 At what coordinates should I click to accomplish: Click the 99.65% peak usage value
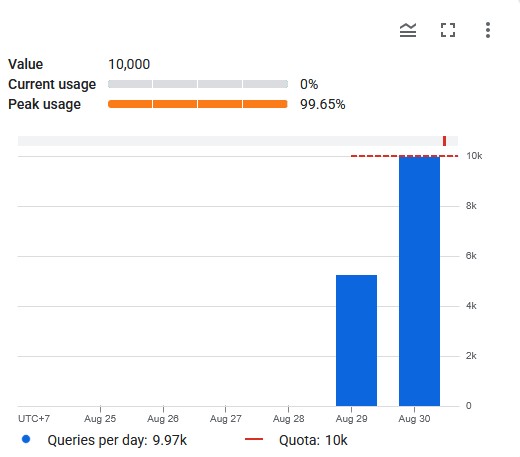pos(322,104)
